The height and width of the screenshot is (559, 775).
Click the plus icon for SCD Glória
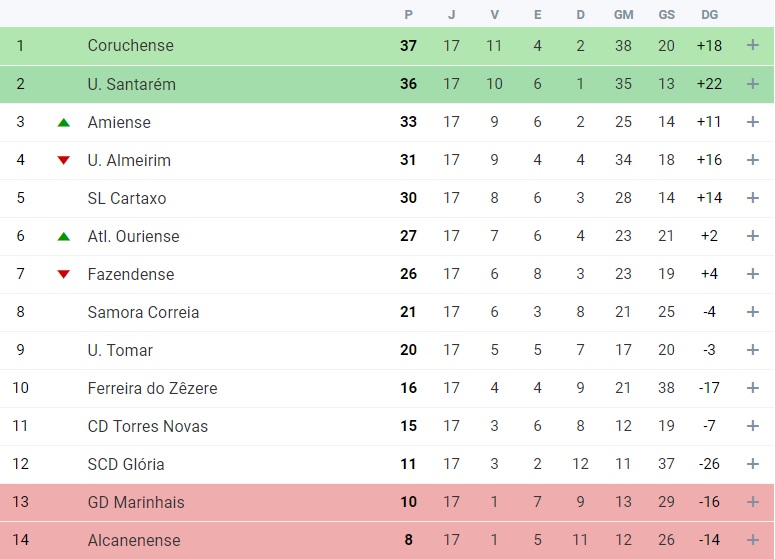752,464
